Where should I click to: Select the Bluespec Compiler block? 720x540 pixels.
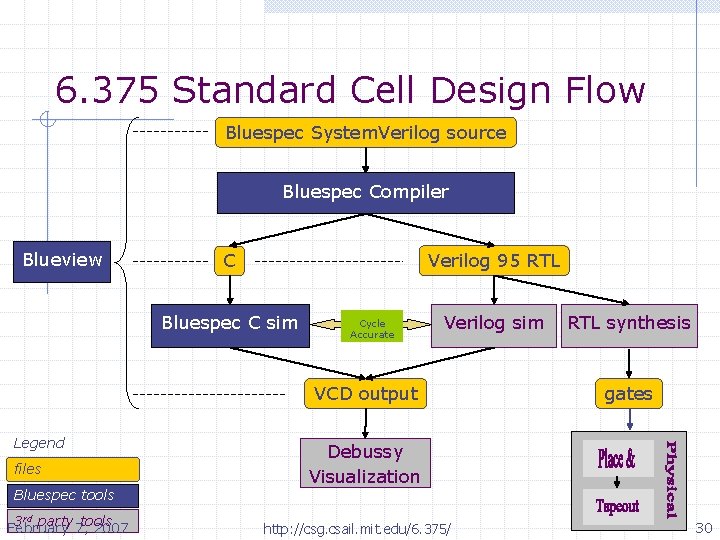[x=366, y=193]
